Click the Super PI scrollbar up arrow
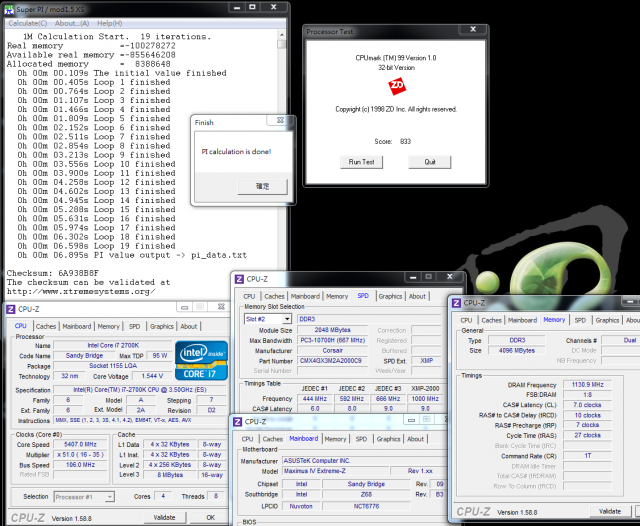Image resolution: width=640 pixels, height=526 pixels. [x=282, y=35]
